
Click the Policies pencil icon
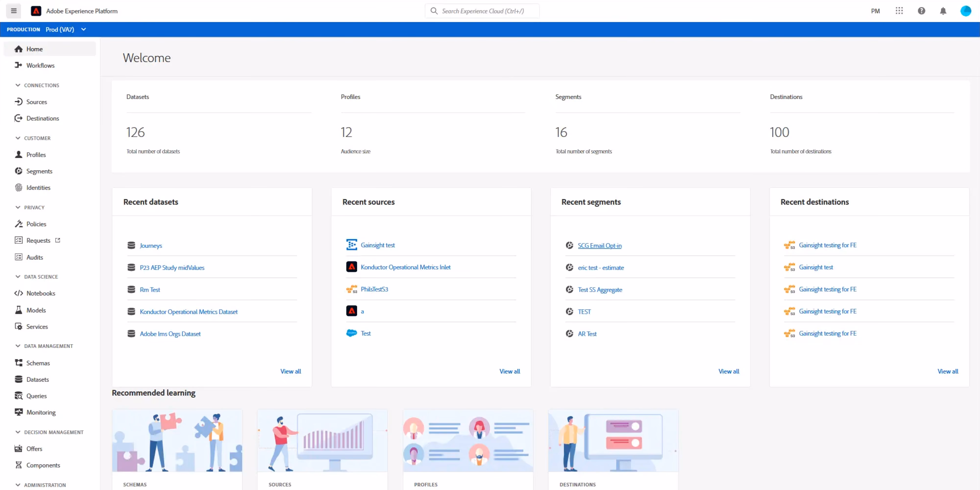(x=18, y=224)
